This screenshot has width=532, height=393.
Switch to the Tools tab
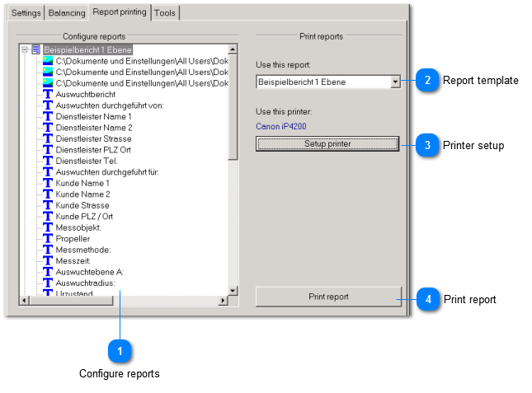[x=165, y=13]
